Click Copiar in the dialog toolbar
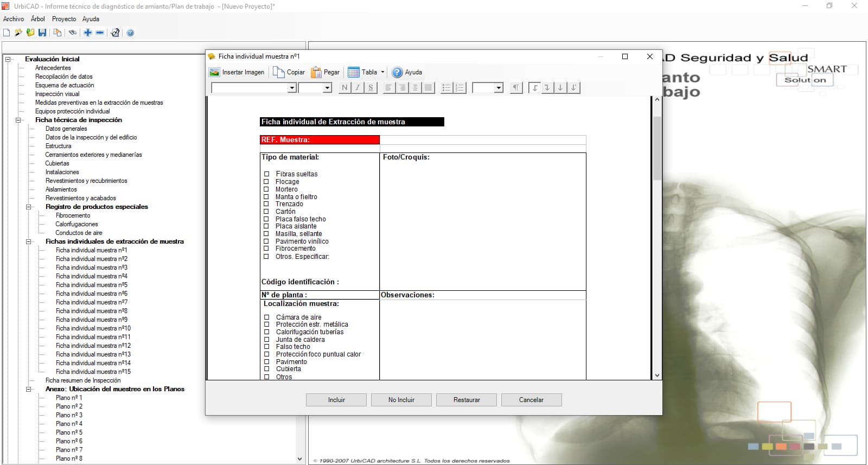The height and width of the screenshot is (465, 868). click(x=289, y=72)
